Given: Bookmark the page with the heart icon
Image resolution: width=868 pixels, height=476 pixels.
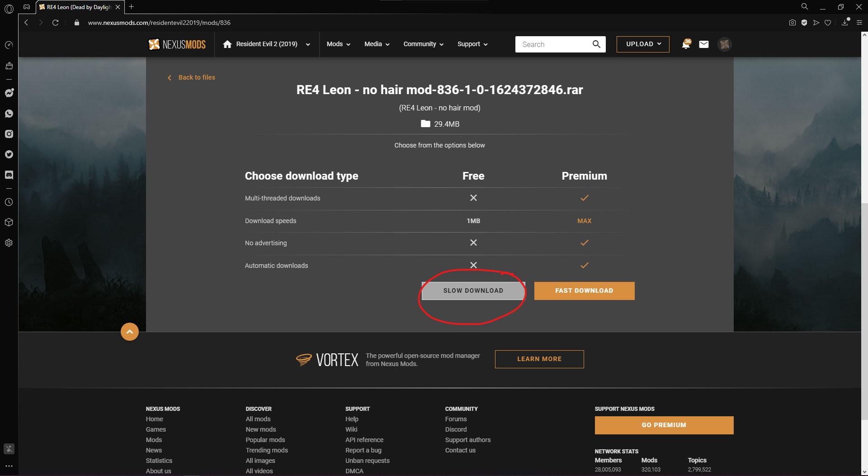Looking at the screenshot, I should pos(828,23).
